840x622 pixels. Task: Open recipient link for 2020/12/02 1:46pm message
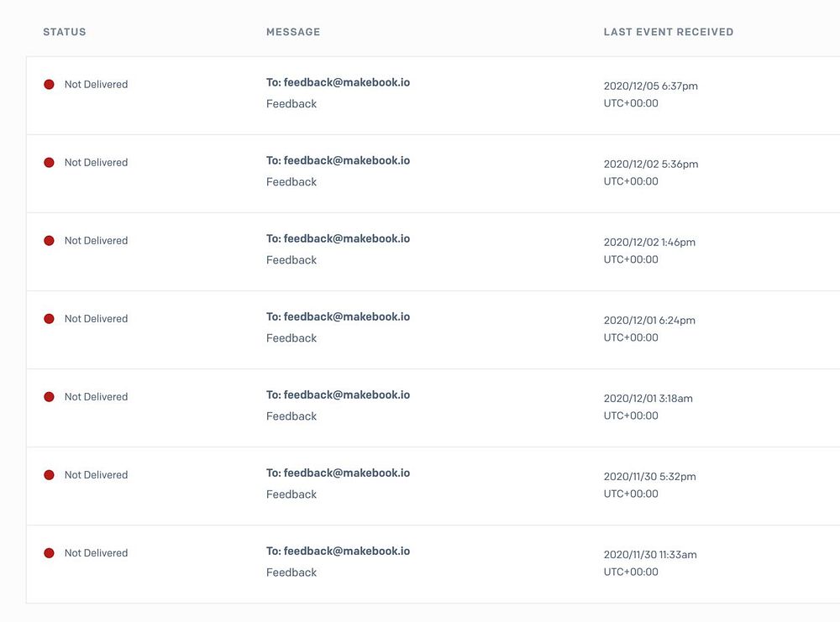pyautogui.click(x=338, y=238)
